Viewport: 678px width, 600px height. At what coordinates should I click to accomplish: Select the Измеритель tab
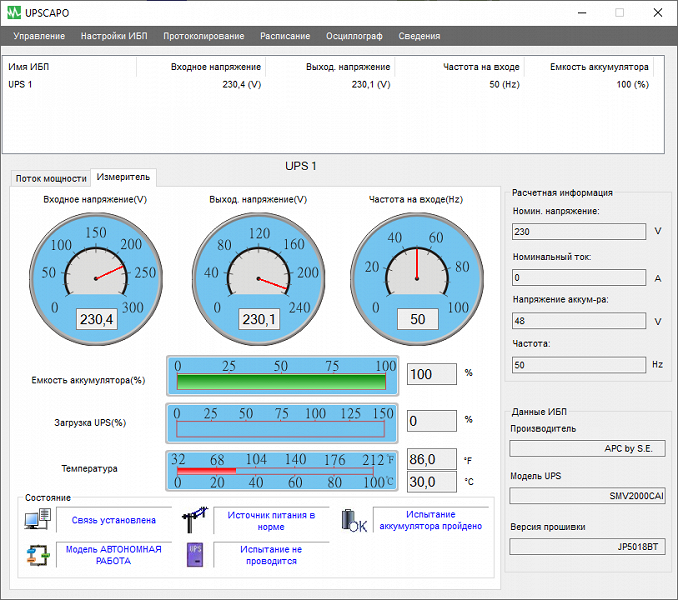coord(123,177)
